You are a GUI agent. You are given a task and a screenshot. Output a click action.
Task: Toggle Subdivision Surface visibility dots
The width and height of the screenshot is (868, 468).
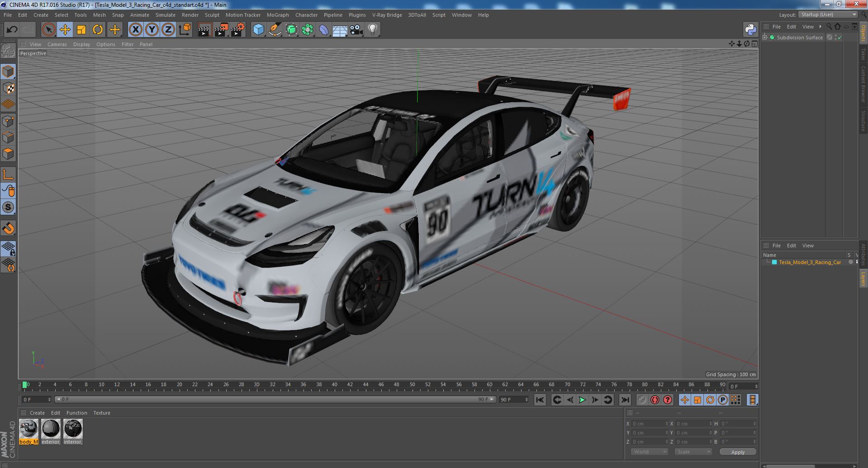pyautogui.click(x=836, y=38)
